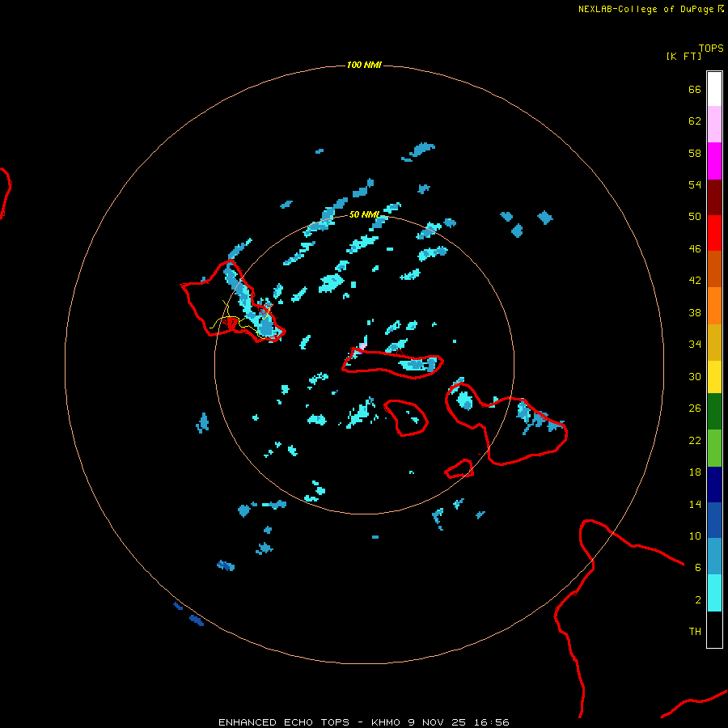The height and width of the screenshot is (728, 728).
Task: Select the cyan legend swatch
Action: point(714,593)
